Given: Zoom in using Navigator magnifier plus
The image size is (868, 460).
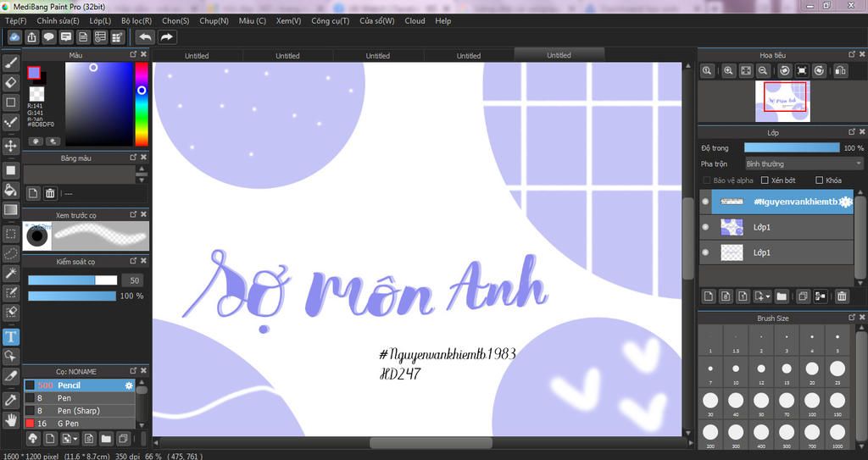Looking at the screenshot, I should pos(728,70).
